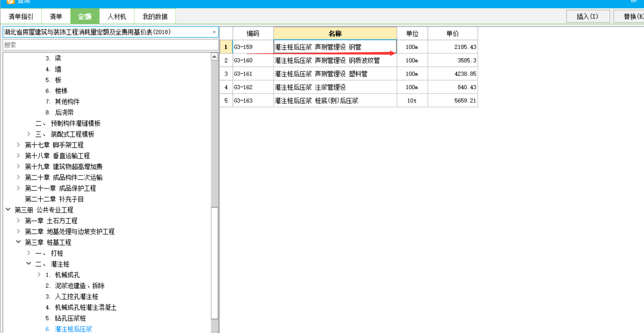Select tree item 5. 板
644x333 pixels.
(x=53, y=80)
